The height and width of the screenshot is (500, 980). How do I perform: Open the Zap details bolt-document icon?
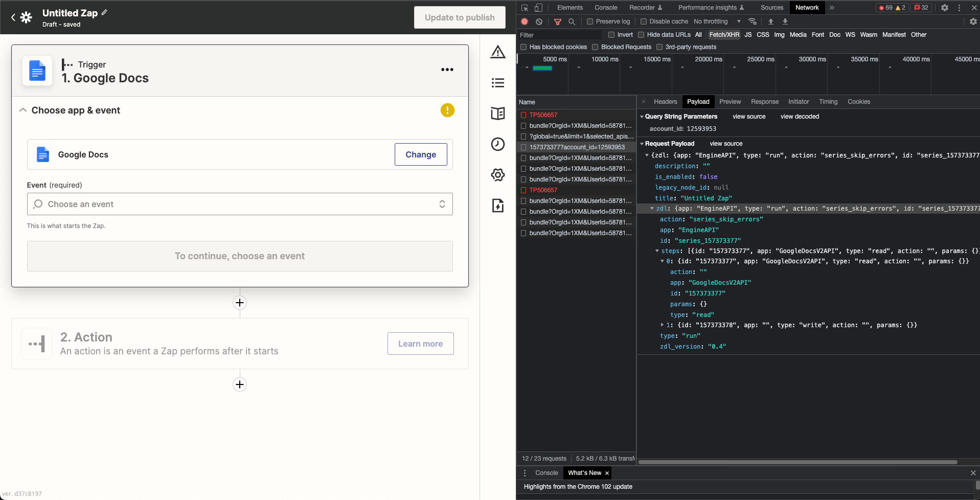pyautogui.click(x=498, y=206)
